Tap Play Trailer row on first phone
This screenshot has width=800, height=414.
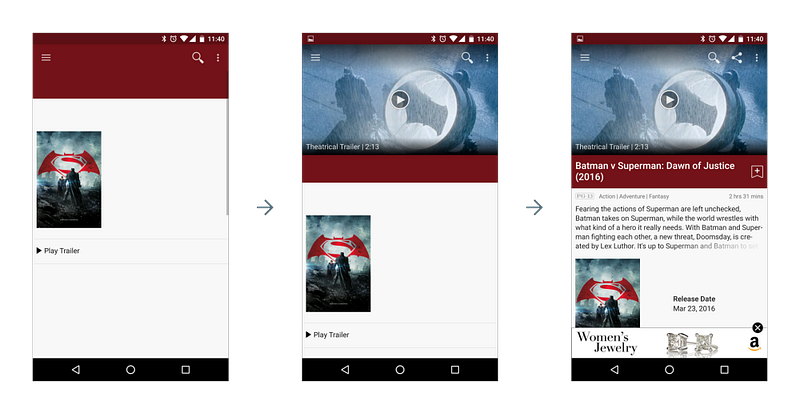(131, 251)
